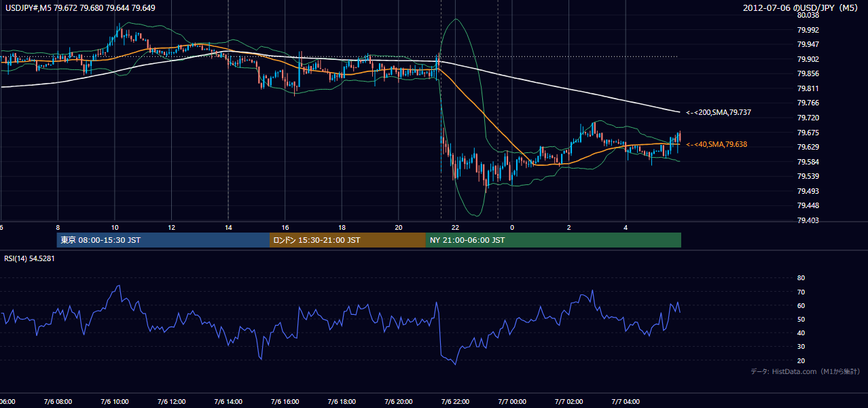Click the 7/6 08:00 time axis label
Screen dimensions: 868x408
coord(57,401)
